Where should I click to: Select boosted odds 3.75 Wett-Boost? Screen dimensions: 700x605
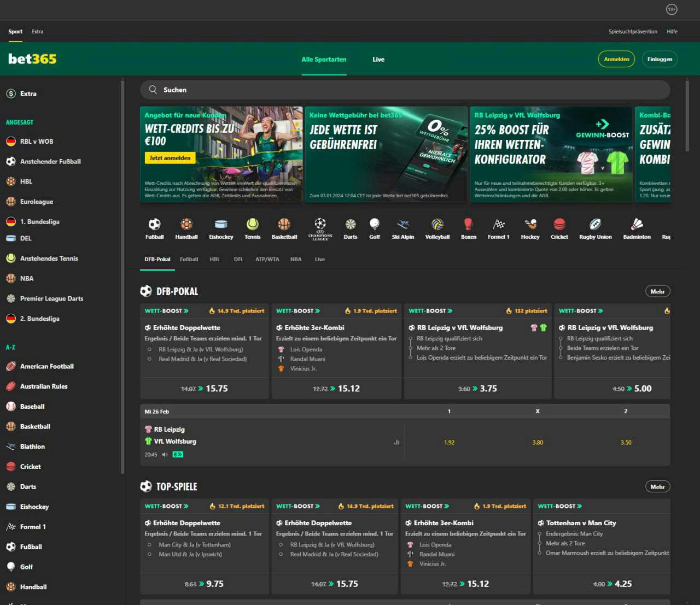click(x=477, y=389)
